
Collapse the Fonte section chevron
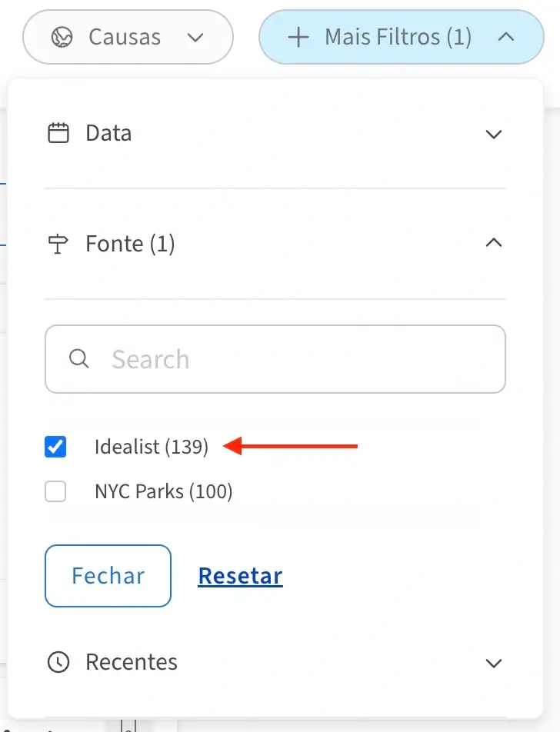coord(494,244)
